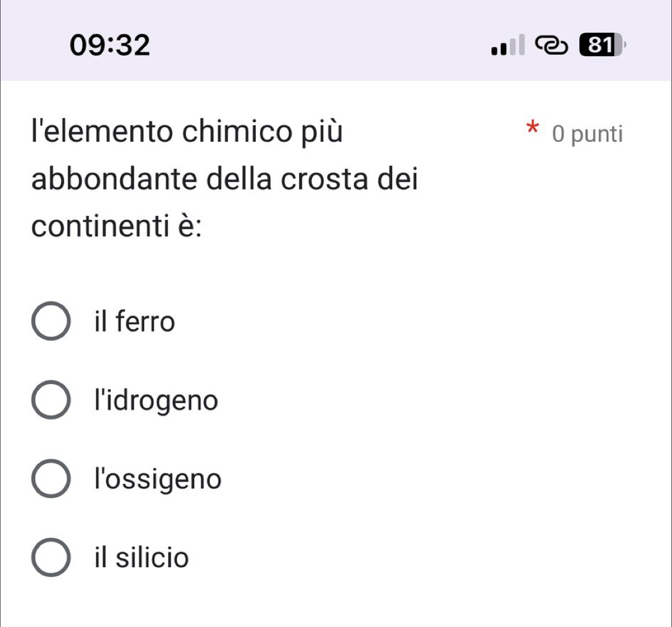The width and height of the screenshot is (672, 627).
Task: Tap the battery indicator showing 81
Action: coord(599,46)
